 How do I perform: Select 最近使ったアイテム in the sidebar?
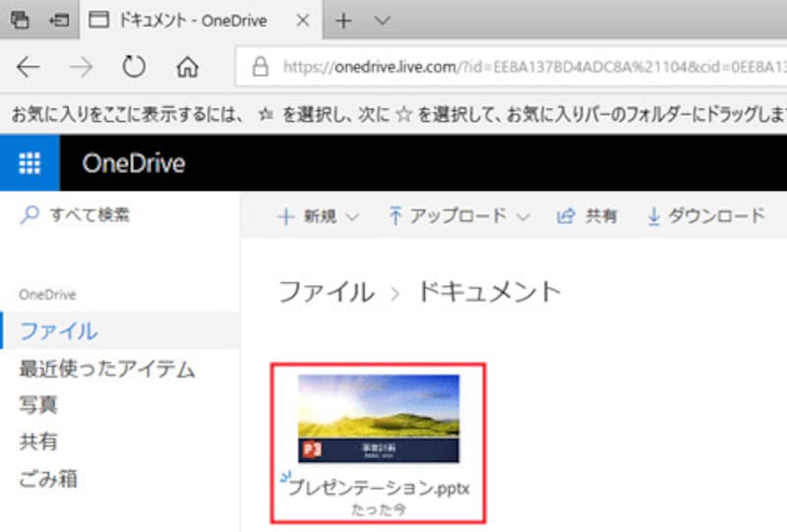pos(107,370)
